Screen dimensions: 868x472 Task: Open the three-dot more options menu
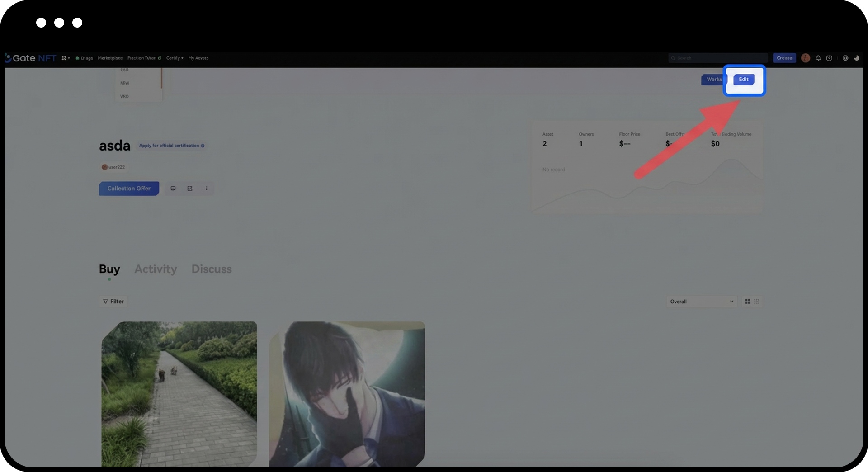tap(207, 189)
